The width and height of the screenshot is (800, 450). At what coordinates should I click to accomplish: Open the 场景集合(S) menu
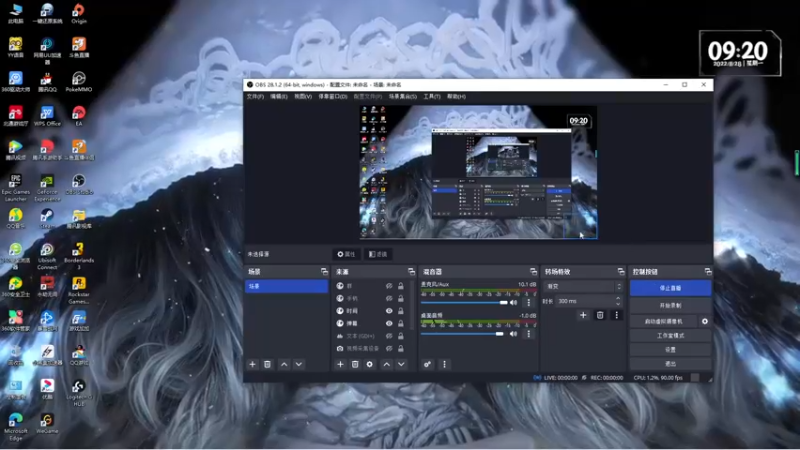[x=403, y=96]
